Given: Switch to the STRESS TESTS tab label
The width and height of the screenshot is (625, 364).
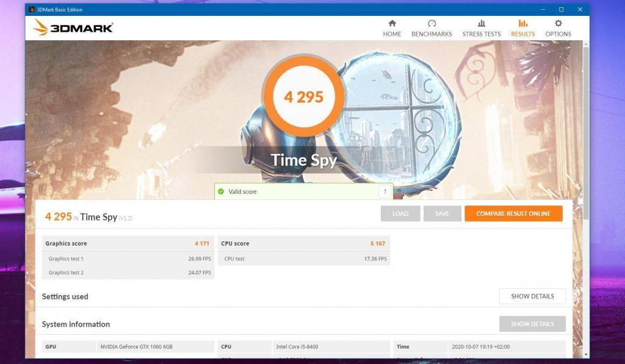Looking at the screenshot, I should click(481, 34).
